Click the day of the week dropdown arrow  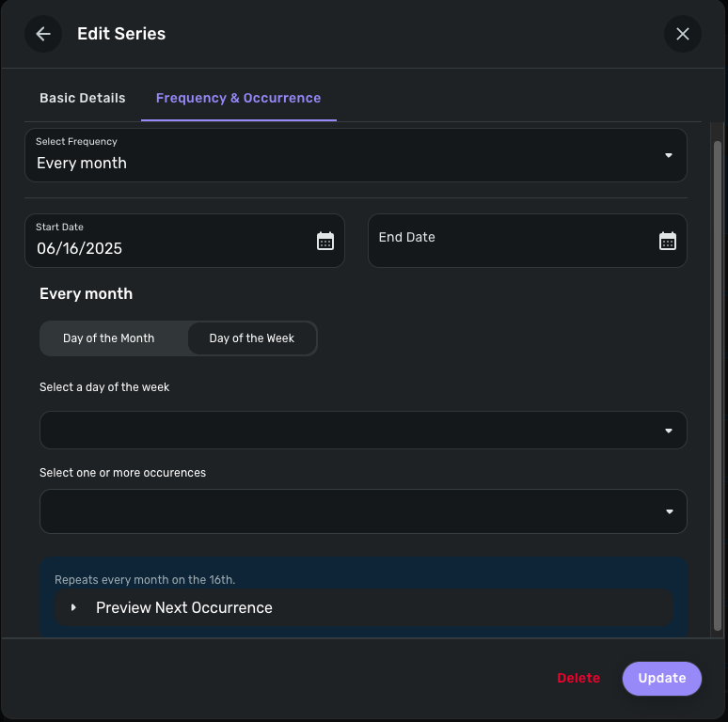pyautogui.click(x=669, y=431)
